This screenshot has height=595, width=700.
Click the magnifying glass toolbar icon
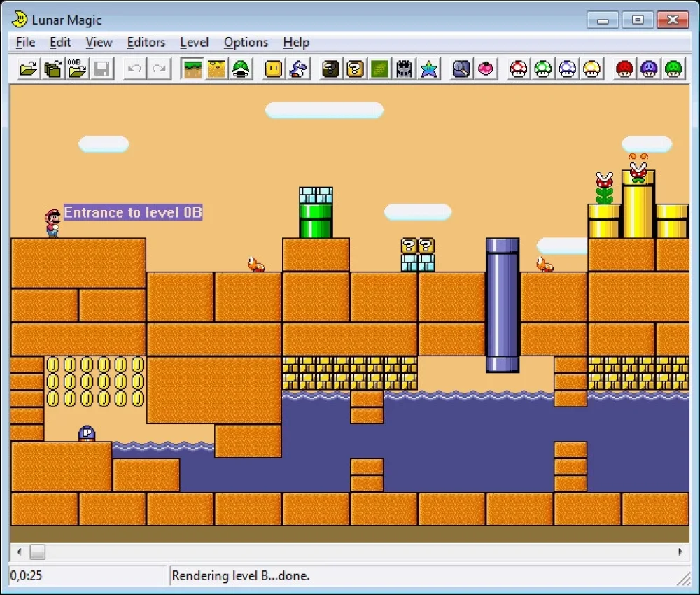pyautogui.click(x=461, y=69)
